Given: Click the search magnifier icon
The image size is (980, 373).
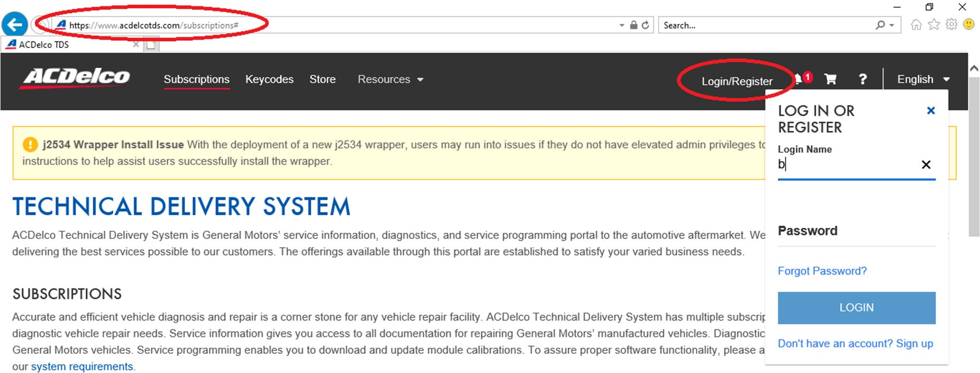Looking at the screenshot, I should [880, 25].
